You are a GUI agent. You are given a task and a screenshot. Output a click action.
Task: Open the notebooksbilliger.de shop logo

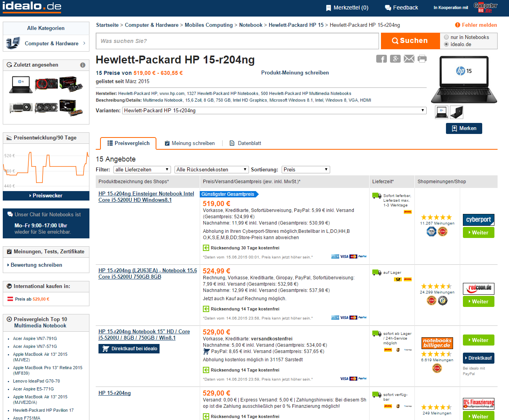(x=437, y=343)
